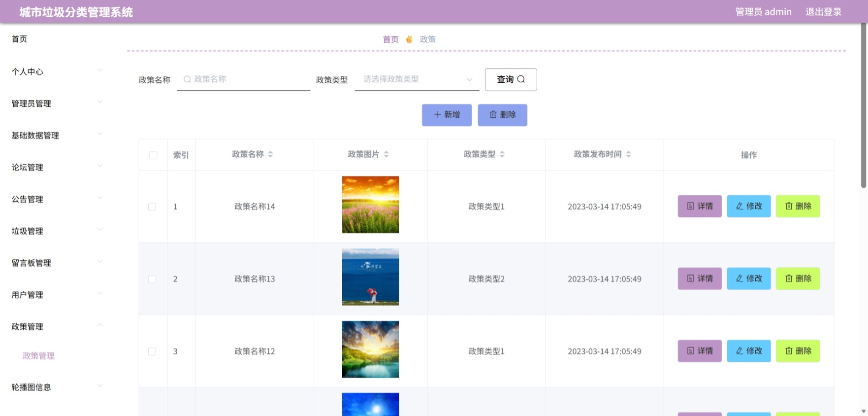The width and height of the screenshot is (868, 416).
Task: Click 删除 for 政策名称13 row
Action: point(798,278)
